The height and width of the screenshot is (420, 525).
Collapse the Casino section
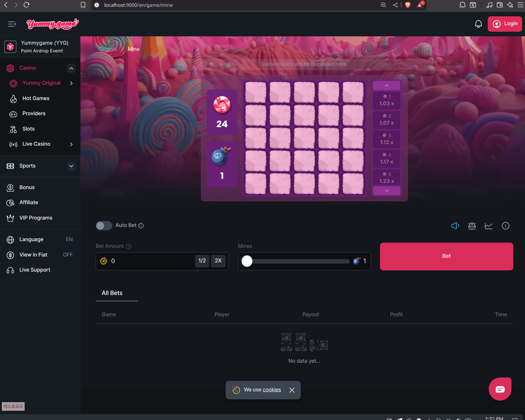[71, 68]
